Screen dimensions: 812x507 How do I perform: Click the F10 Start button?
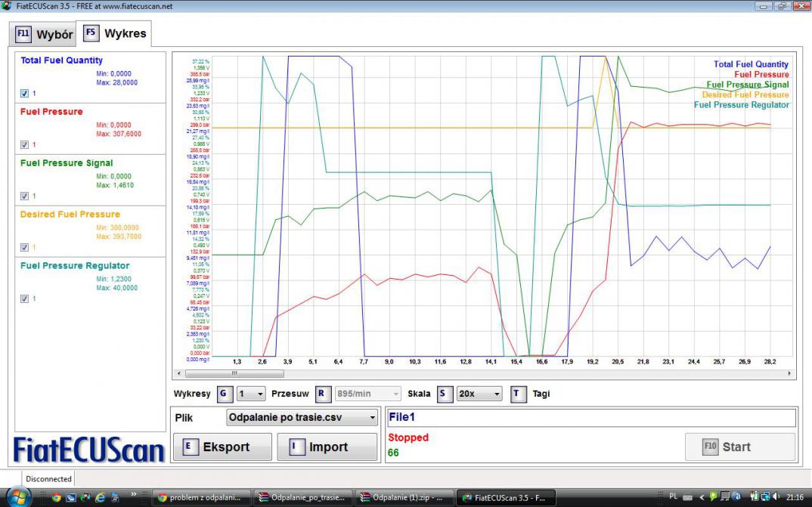point(740,447)
